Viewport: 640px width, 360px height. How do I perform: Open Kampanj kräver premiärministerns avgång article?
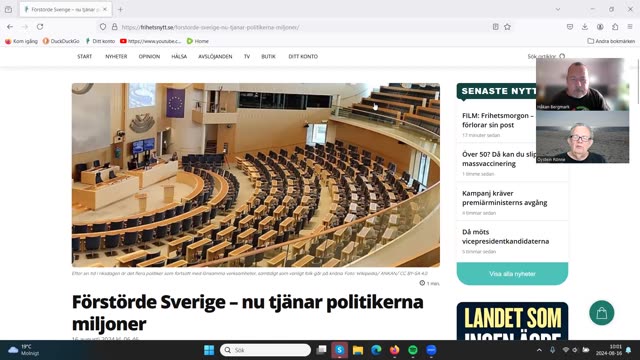coord(504,198)
